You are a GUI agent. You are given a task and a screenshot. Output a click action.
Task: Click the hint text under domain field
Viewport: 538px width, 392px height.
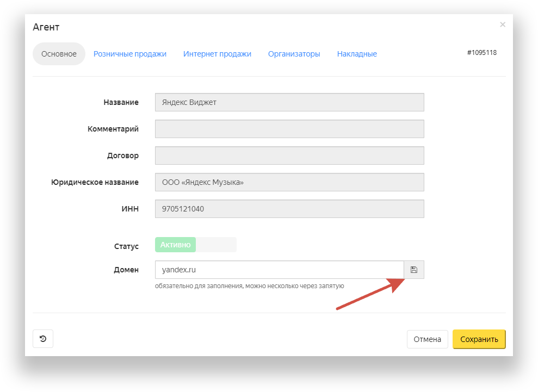(250, 285)
